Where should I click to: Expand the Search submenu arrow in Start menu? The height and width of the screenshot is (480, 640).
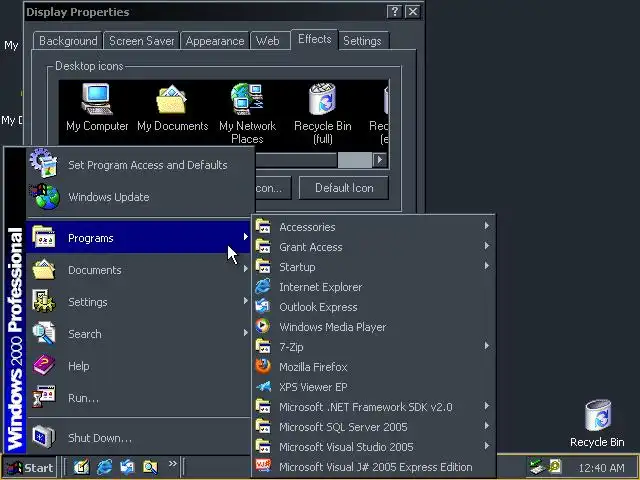(x=245, y=333)
